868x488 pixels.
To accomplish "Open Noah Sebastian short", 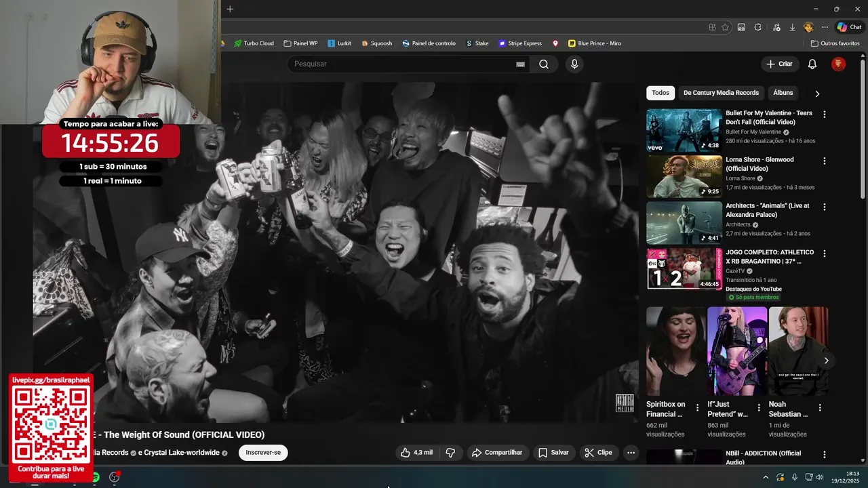I will (798, 351).
